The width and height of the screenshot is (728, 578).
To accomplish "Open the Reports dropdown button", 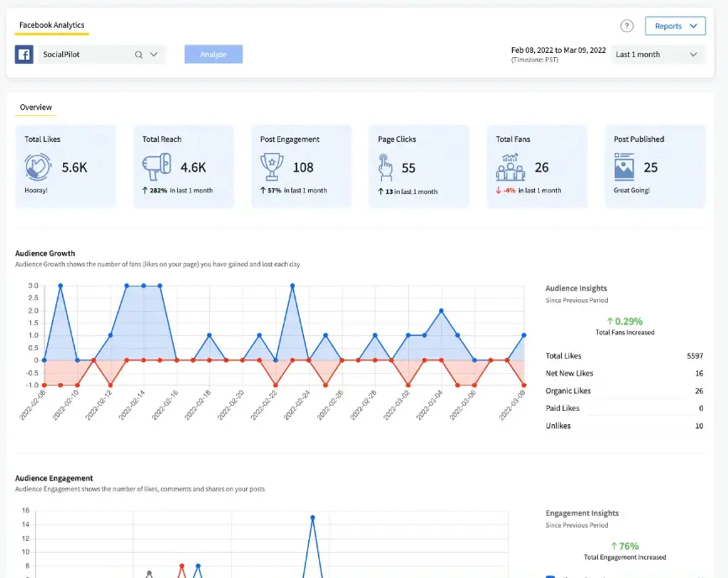I will pos(675,26).
